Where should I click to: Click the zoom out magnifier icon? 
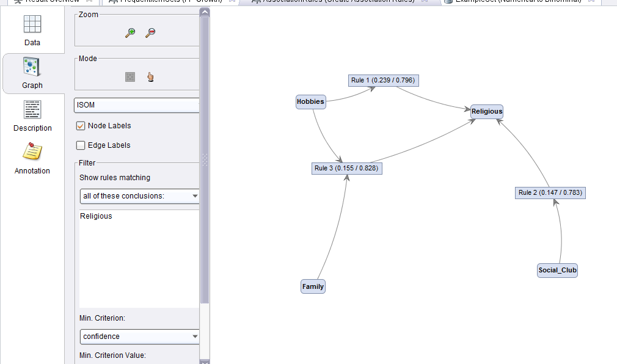(150, 32)
